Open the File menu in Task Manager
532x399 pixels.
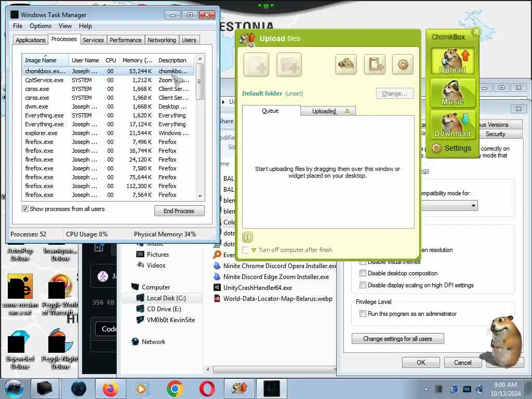pyautogui.click(x=18, y=26)
